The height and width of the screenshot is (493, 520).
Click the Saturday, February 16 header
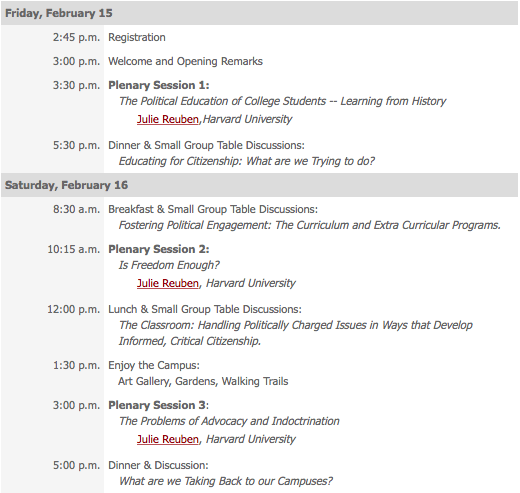[259, 185]
